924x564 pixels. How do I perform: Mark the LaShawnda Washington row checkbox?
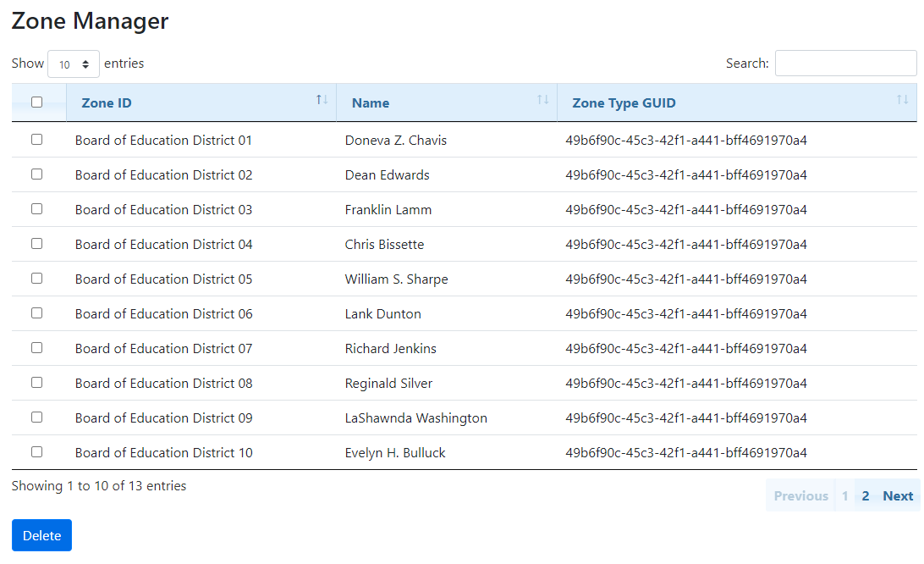[x=36, y=417]
